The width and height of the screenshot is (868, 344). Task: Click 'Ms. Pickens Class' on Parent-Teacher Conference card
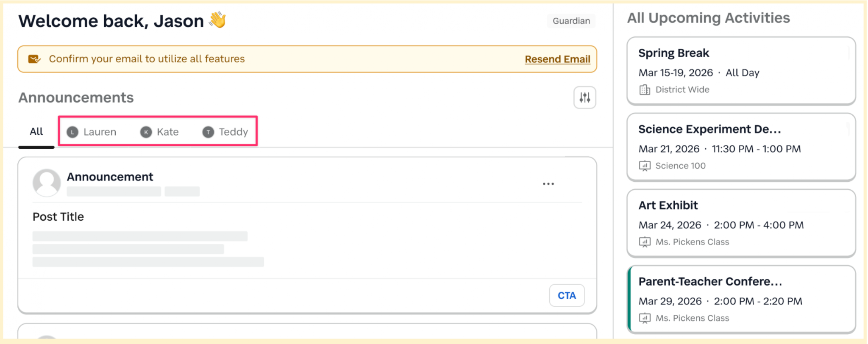(693, 318)
